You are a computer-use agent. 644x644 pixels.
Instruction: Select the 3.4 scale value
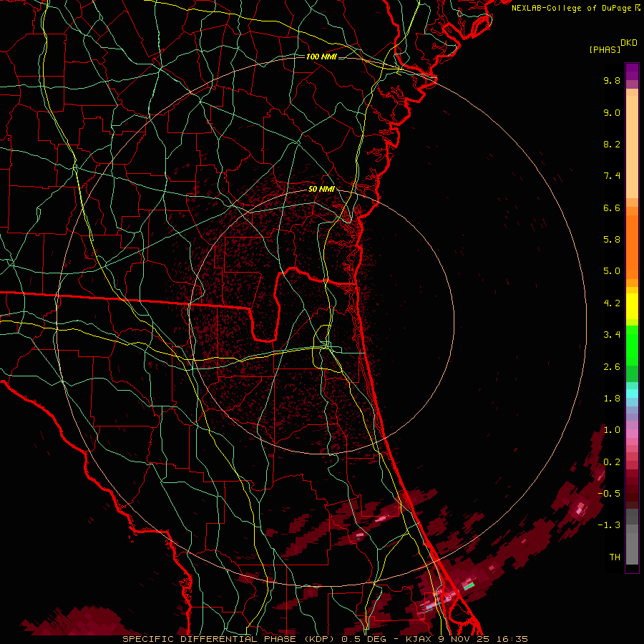coord(612,335)
